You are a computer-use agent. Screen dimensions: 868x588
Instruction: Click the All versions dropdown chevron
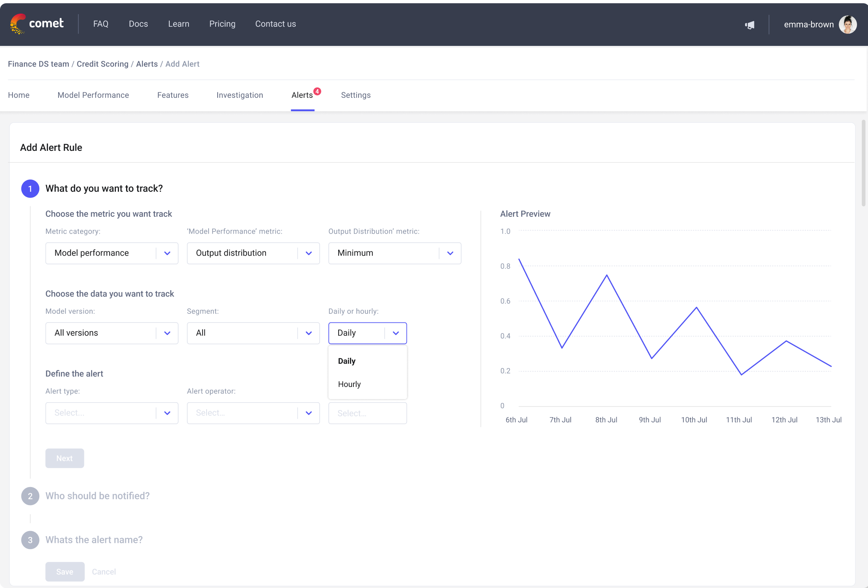click(x=167, y=333)
